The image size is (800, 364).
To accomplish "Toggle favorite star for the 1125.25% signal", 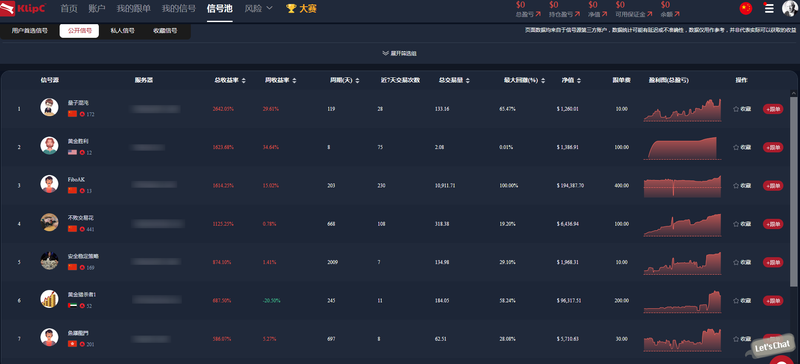I will coord(736,224).
